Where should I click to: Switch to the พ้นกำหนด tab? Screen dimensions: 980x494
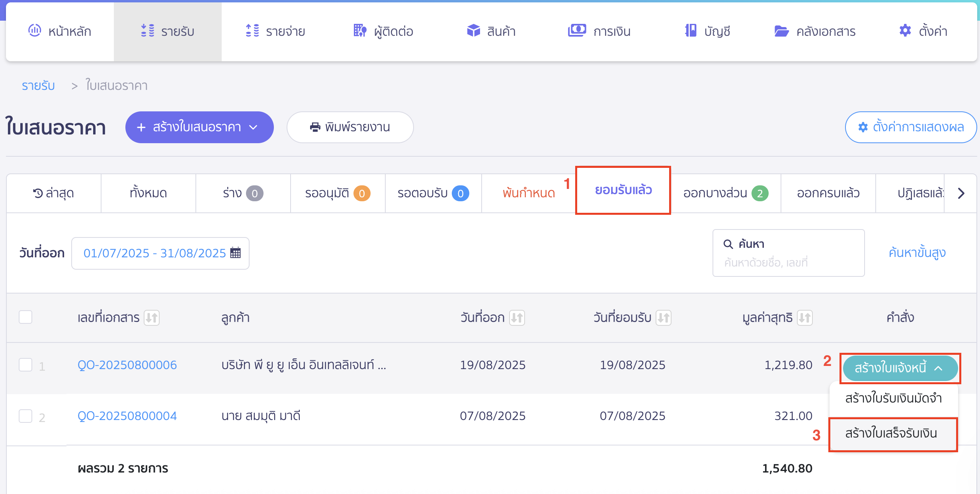click(x=529, y=193)
